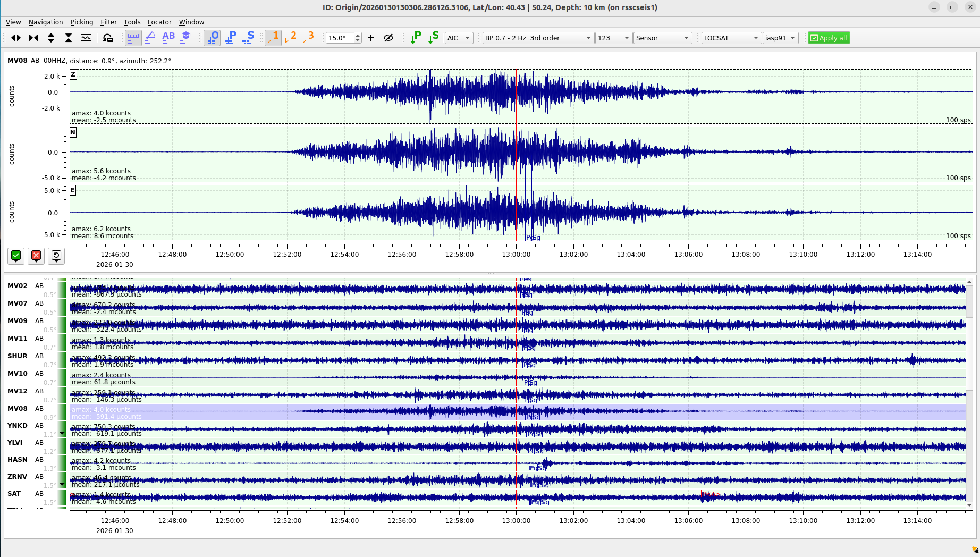Open the LOCSAT locator dropdown
This screenshot has width=980, height=557.
point(731,38)
